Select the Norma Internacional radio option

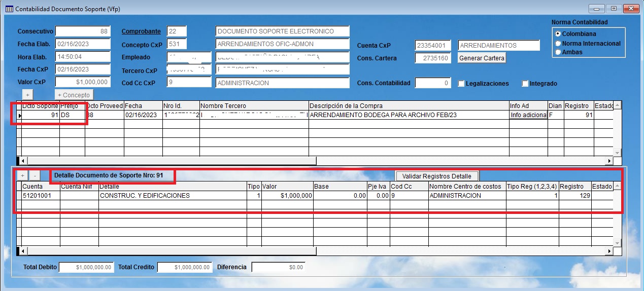click(558, 43)
